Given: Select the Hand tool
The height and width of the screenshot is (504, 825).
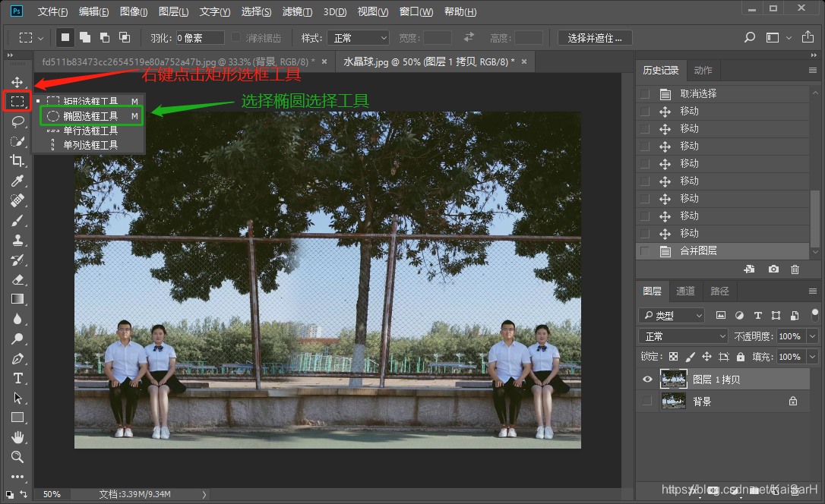Looking at the screenshot, I should pyautogui.click(x=17, y=437).
